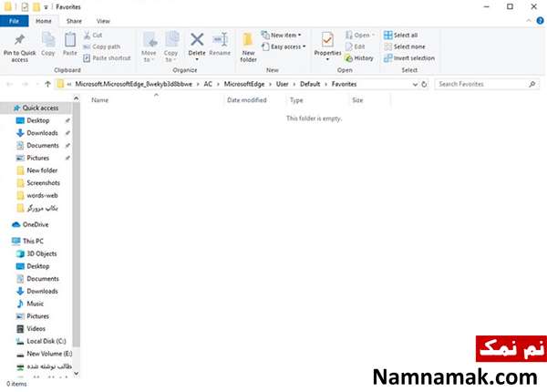Open the Properties dropdown arrow
The width and height of the screenshot is (547, 392).
click(327, 59)
